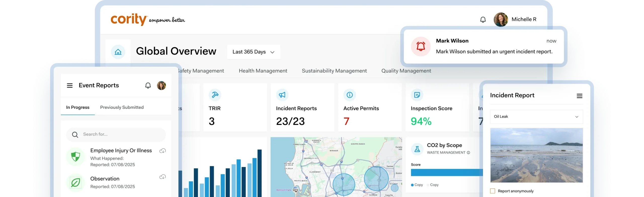
Task: Click Michelle R profile name
Action: [x=524, y=19]
